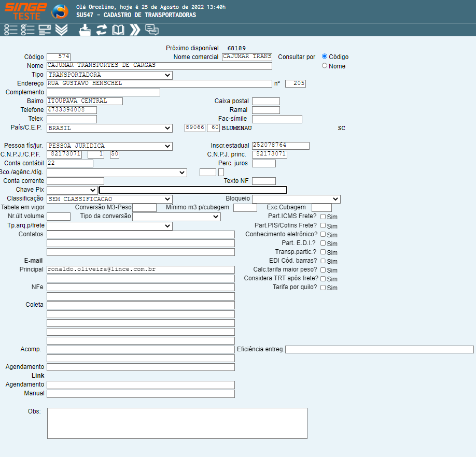Click the Conta corrente input field
Screen dimensions: 476x457
coord(75,181)
